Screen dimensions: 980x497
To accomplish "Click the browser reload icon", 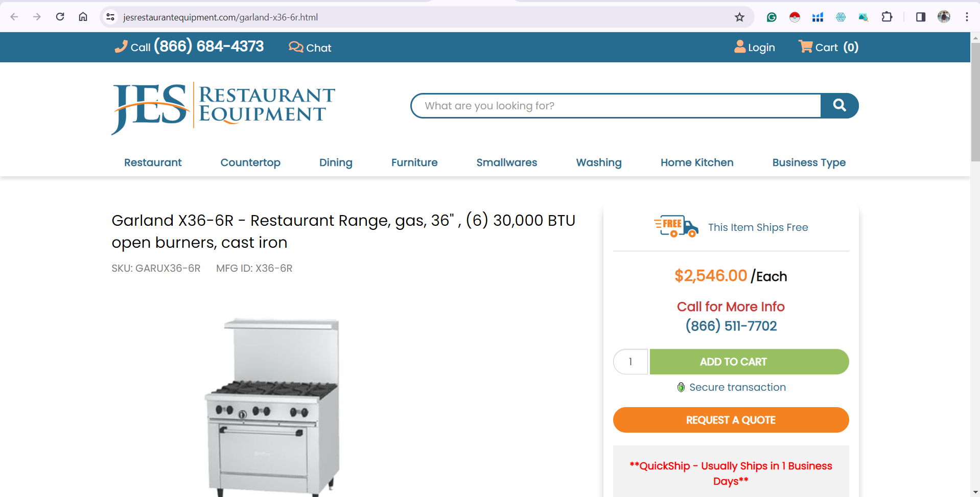I will click(x=60, y=17).
